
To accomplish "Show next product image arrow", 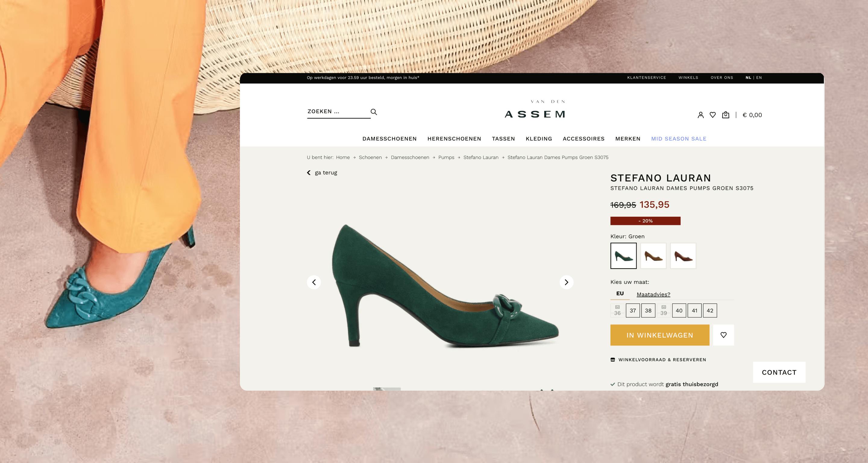I will pos(566,282).
